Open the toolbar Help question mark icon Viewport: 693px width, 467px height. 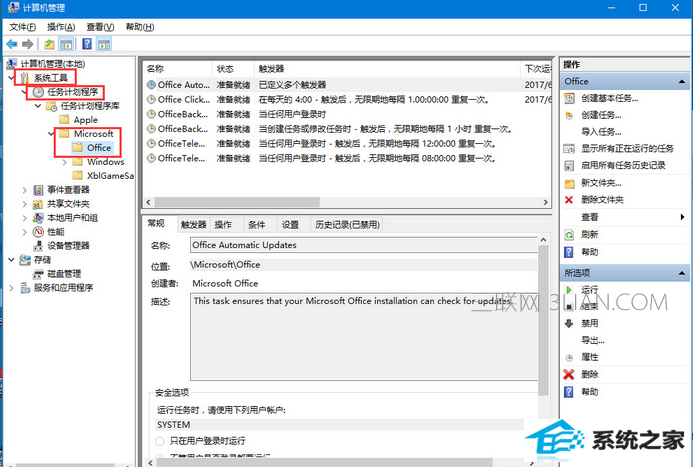(87, 44)
